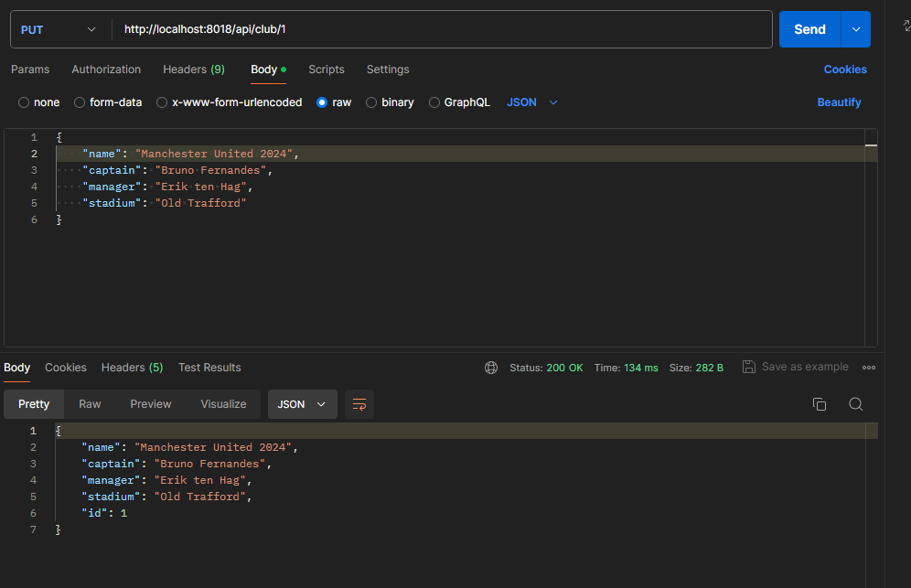Open the response Cookies tab
This screenshot has height=588, width=911.
point(66,368)
